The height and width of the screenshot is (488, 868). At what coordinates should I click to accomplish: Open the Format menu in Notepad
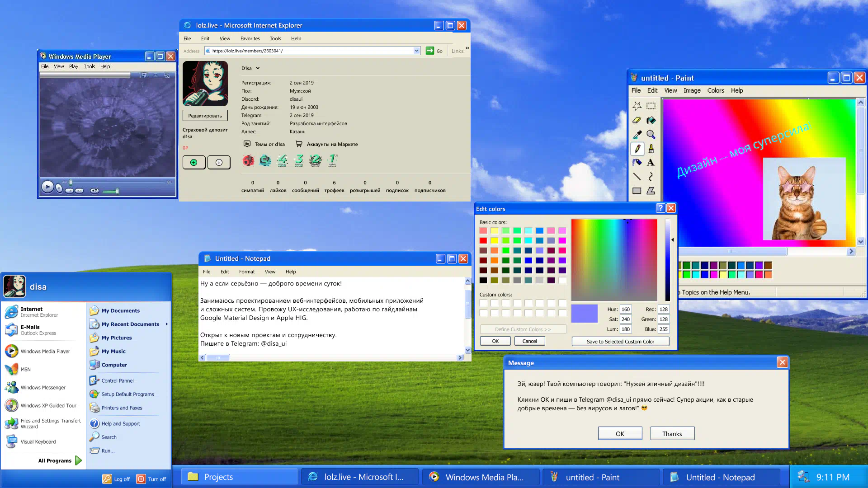click(246, 272)
